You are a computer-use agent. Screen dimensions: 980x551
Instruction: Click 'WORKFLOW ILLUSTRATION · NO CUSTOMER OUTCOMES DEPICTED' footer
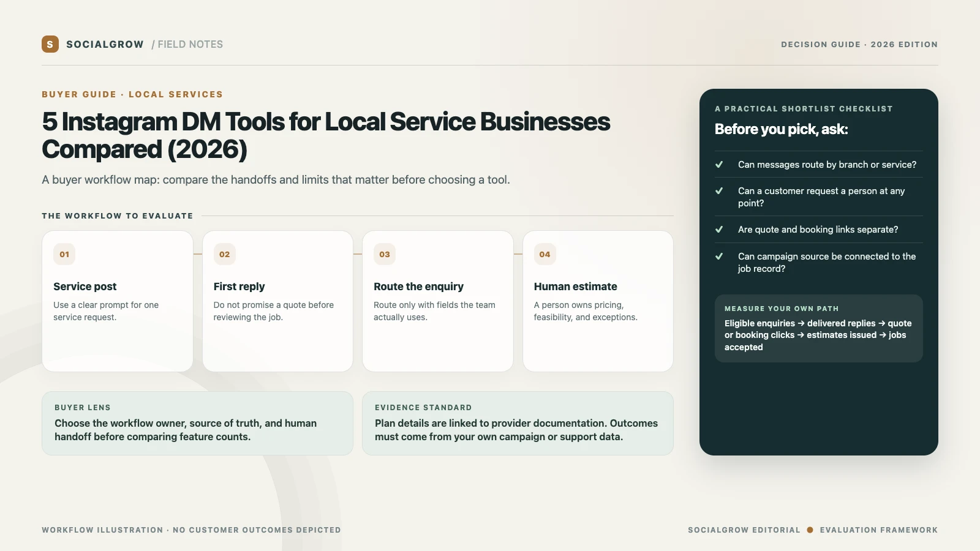[x=191, y=530]
